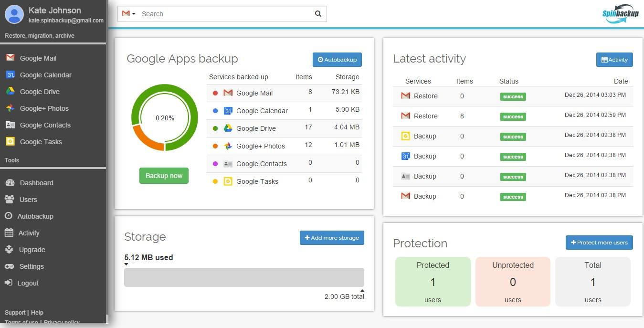
Task: Click the 2.00 GB total label
Action: [344, 296]
